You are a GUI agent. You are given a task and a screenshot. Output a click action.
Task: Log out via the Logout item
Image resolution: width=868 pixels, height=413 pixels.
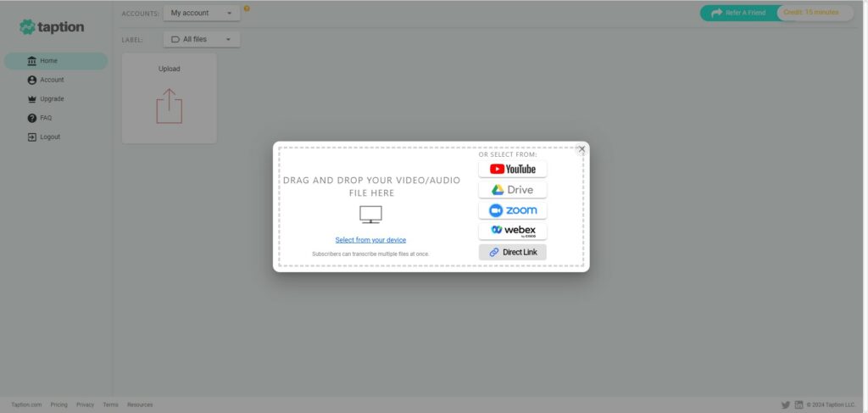click(44, 137)
